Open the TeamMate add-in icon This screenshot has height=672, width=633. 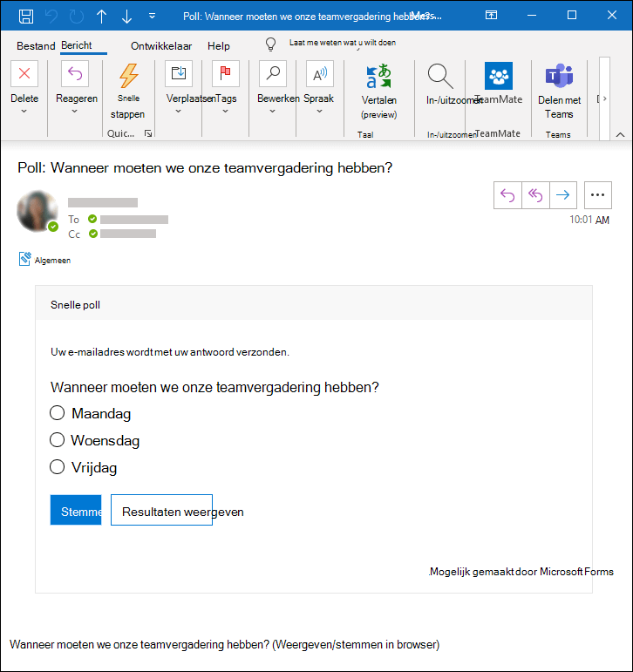point(499,76)
